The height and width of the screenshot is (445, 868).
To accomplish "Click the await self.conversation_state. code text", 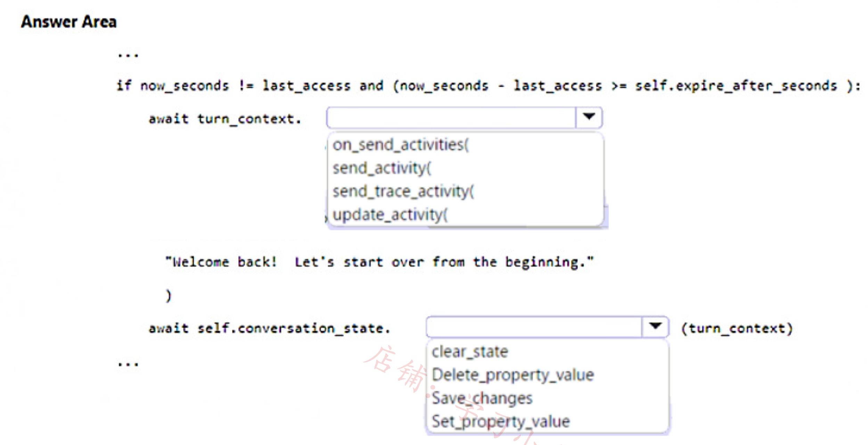I will coord(270,328).
